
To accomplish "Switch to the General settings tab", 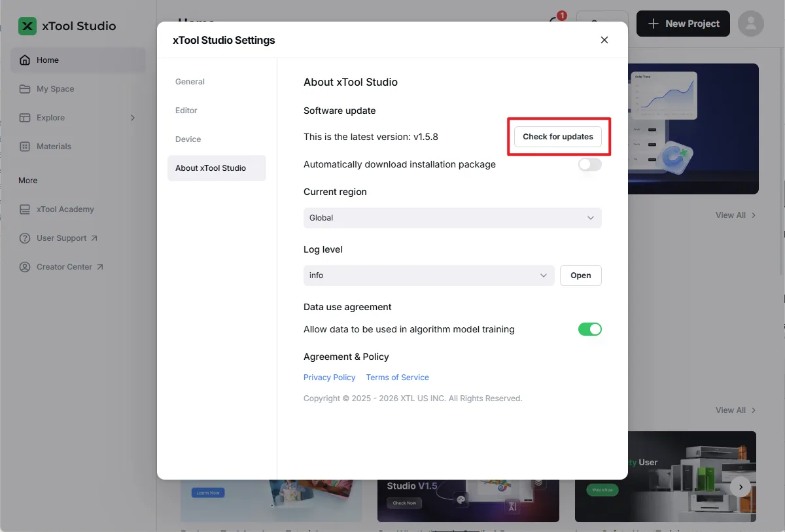I will click(190, 82).
